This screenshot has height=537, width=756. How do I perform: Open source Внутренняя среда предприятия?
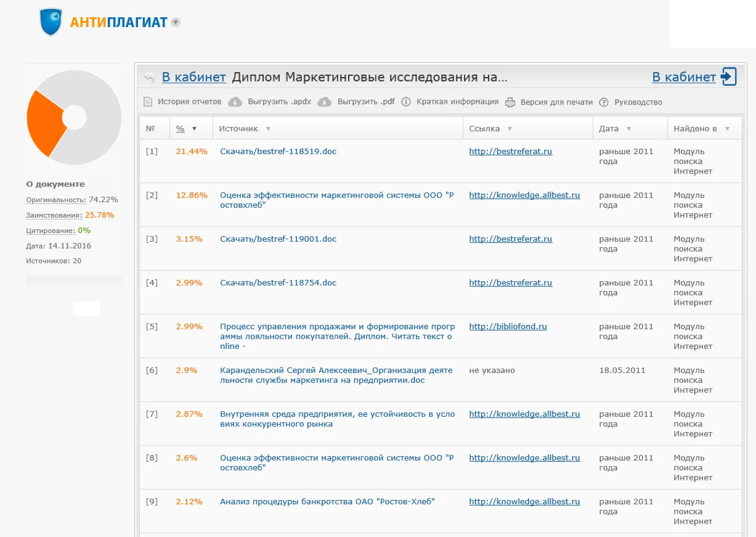tap(338, 419)
